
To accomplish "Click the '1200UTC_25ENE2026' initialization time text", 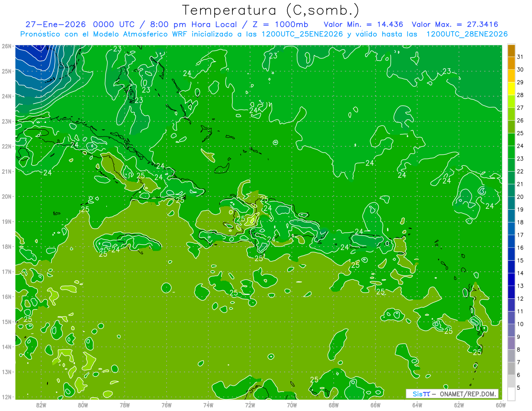I will point(302,34).
